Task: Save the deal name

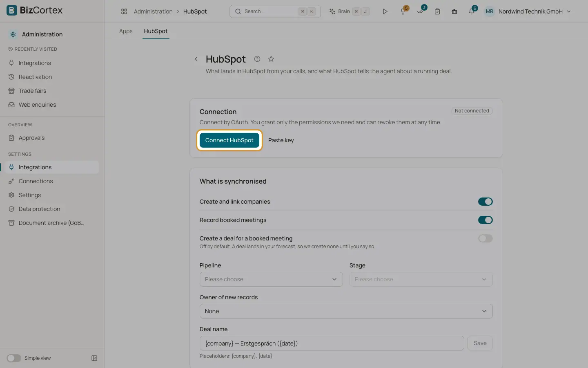Action: point(480,343)
